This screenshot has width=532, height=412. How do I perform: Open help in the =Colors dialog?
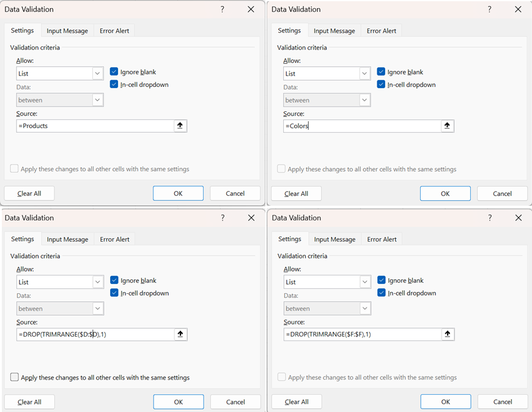tap(489, 9)
